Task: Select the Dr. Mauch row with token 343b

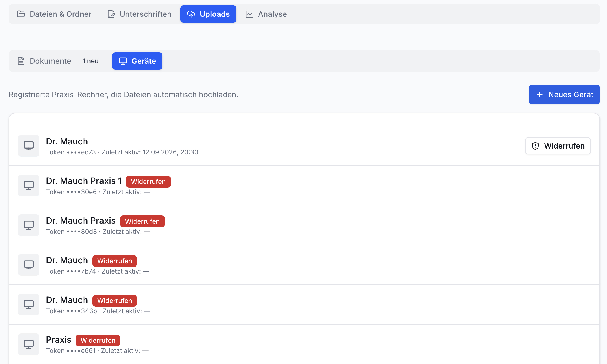Action: [x=304, y=305]
